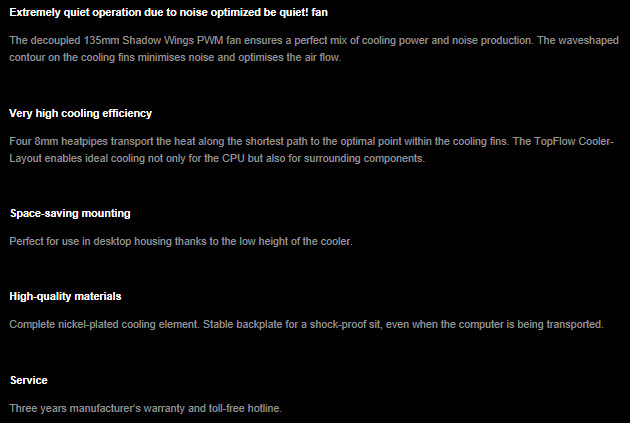Screen dimensions: 630x423
Task: Click the 'Very high cooling efficiency' heading
Action: click(80, 113)
